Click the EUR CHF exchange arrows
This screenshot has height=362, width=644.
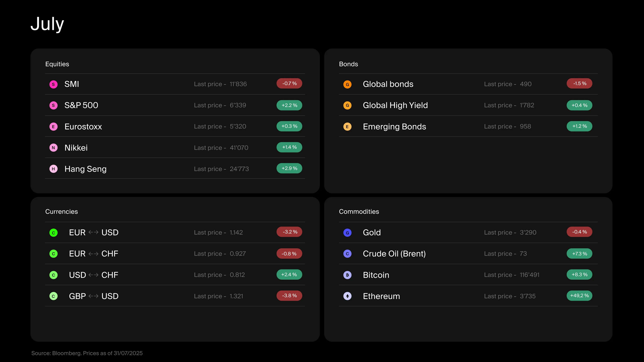(93, 254)
